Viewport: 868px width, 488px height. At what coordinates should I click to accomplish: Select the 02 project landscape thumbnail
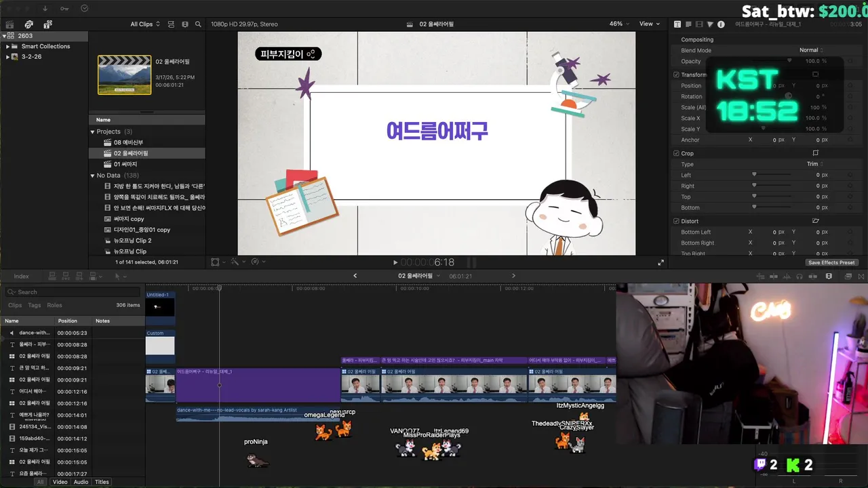[124, 75]
